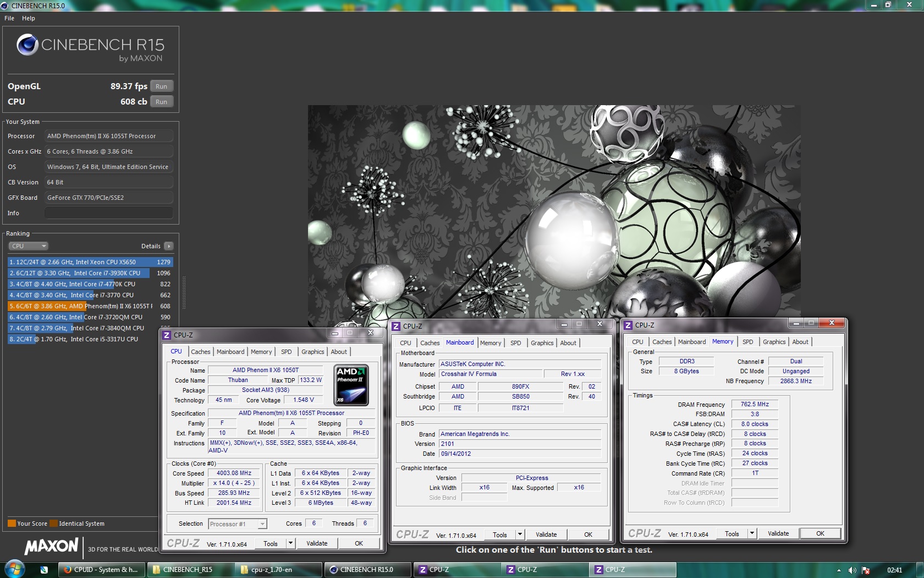Click OK in Mainboard window

click(588, 535)
